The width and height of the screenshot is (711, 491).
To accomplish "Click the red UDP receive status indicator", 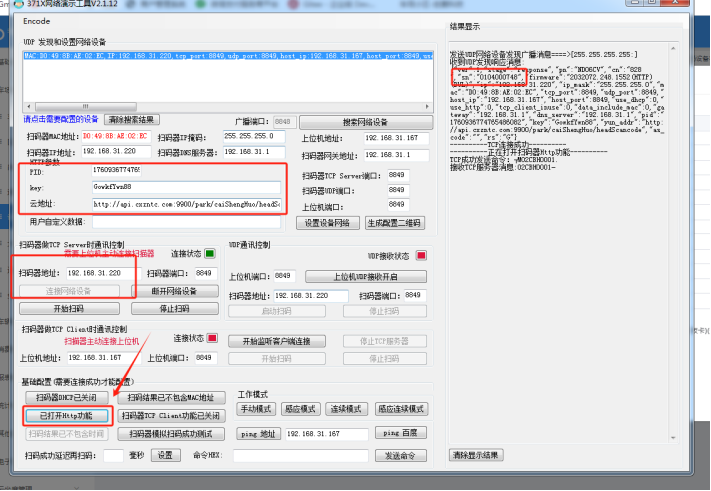I will (421, 256).
